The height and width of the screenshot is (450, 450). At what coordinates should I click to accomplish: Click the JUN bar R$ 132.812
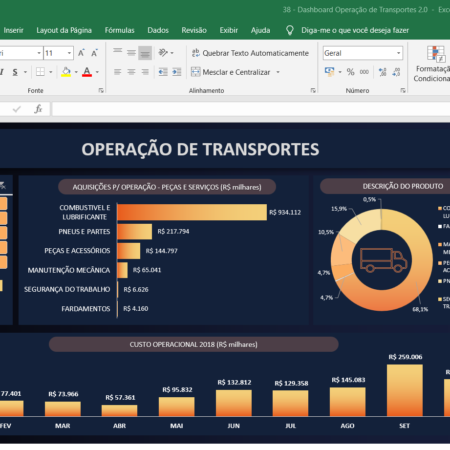point(234,403)
